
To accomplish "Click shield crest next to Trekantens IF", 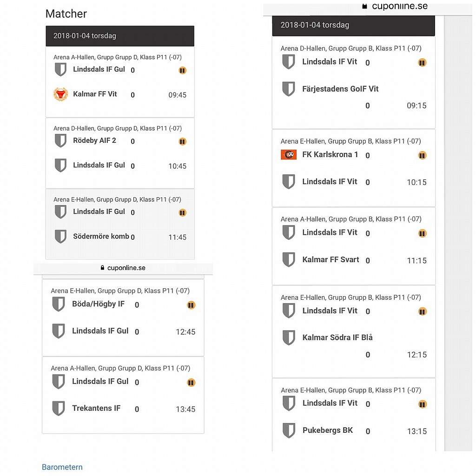I will (58, 408).
